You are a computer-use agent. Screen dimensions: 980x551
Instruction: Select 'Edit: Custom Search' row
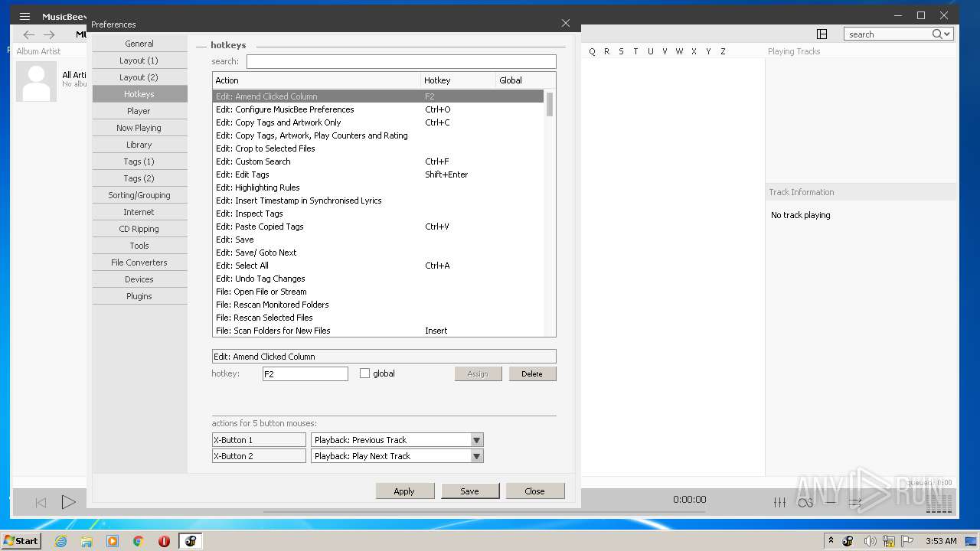(378, 161)
